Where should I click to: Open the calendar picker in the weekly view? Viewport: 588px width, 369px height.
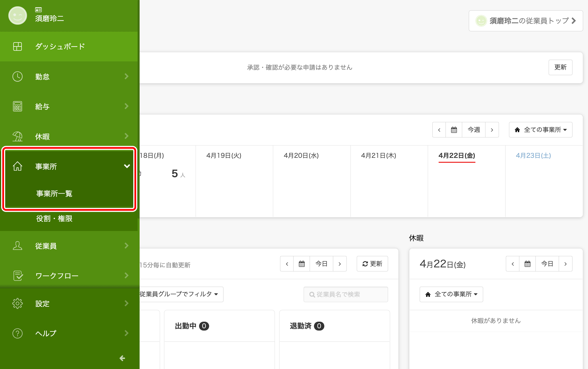[454, 129]
